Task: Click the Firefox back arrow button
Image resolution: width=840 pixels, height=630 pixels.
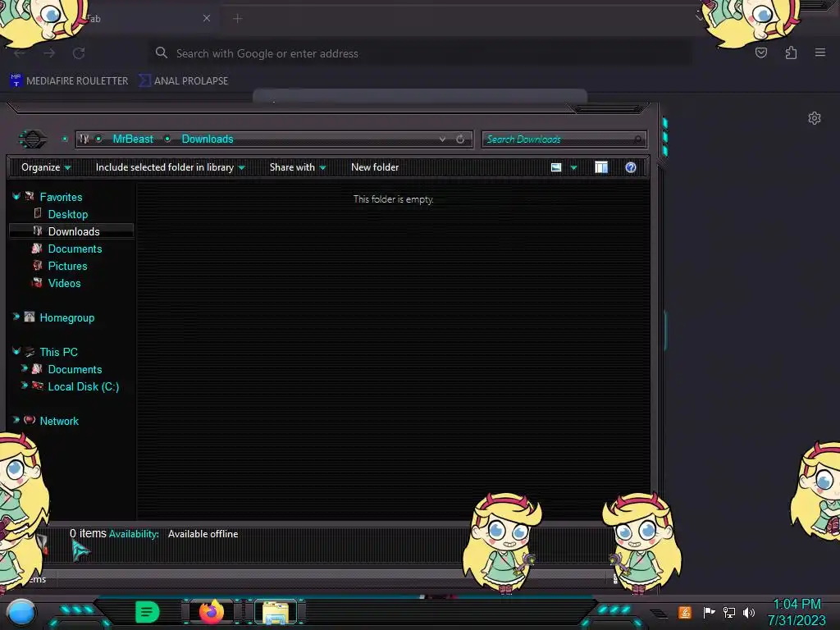Action: tap(20, 53)
